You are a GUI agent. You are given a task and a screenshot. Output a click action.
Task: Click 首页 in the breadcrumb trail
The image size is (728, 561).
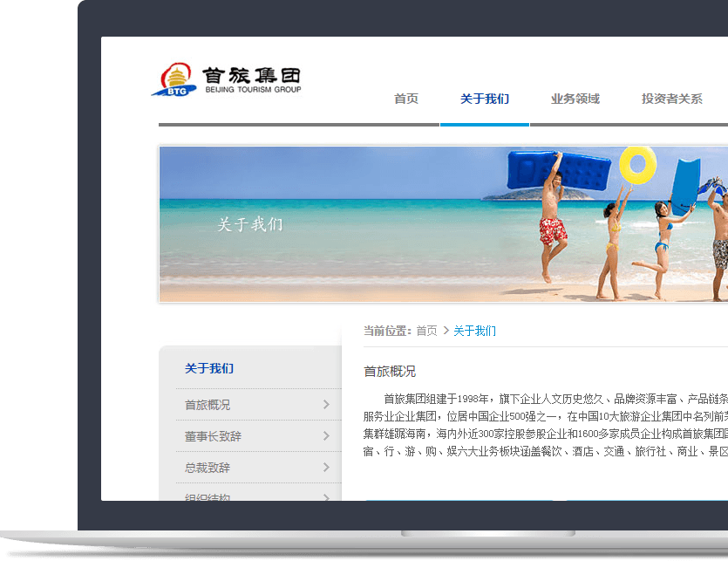[x=426, y=331]
